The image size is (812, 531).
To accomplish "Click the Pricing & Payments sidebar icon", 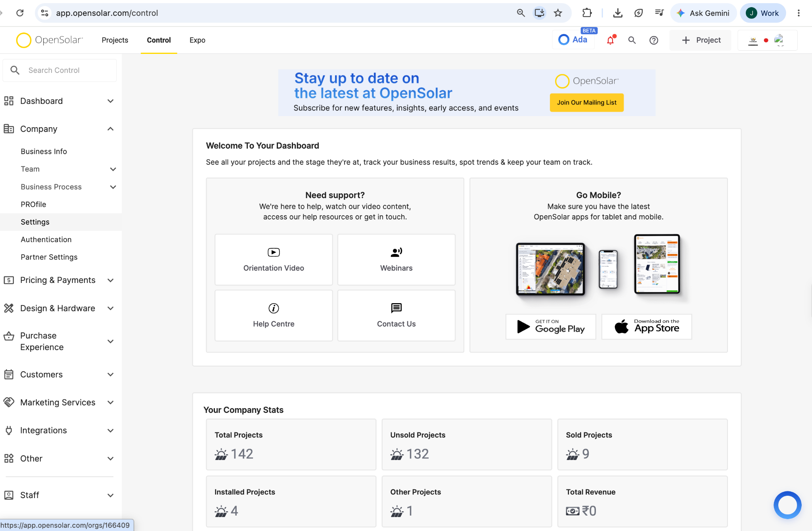I will coord(9,280).
